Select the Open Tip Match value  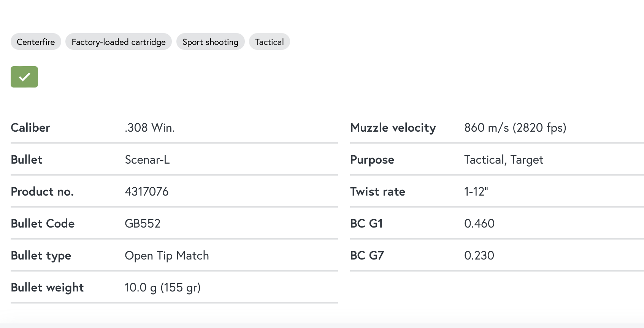tap(167, 255)
